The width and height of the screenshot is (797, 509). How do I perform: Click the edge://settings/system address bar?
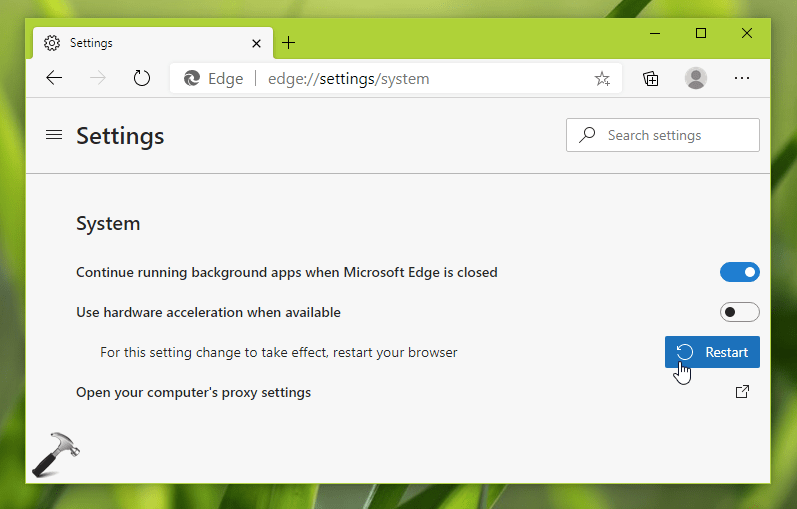pyautogui.click(x=395, y=78)
